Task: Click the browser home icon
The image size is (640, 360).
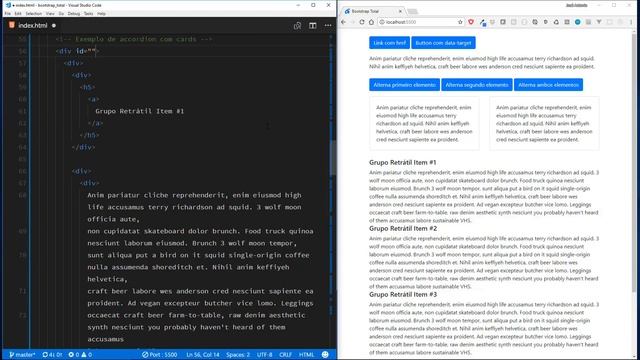Action: [x=371, y=22]
